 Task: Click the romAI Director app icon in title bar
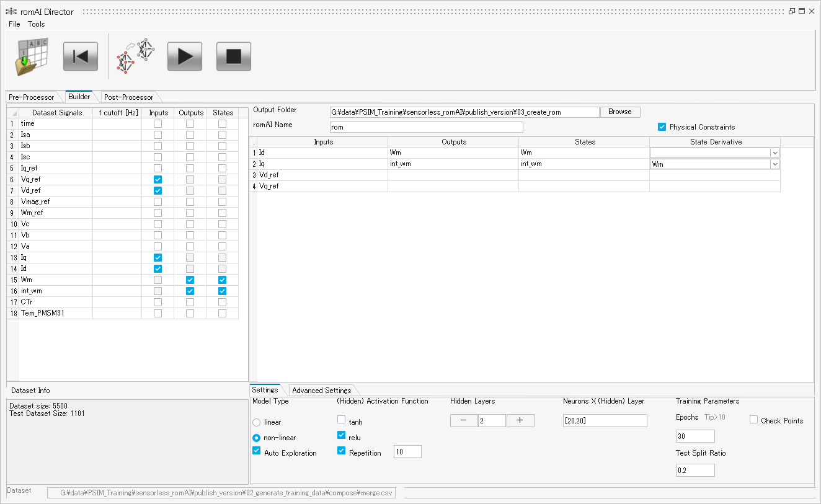click(x=12, y=12)
